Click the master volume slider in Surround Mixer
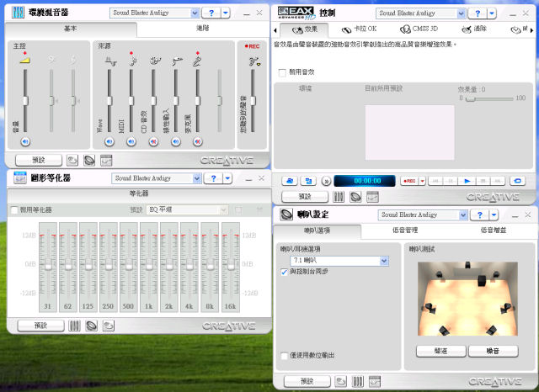The height and width of the screenshot is (392, 539). [25, 101]
